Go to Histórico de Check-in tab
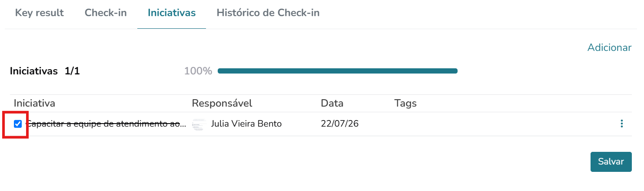This screenshot has width=644, height=191. point(268,13)
